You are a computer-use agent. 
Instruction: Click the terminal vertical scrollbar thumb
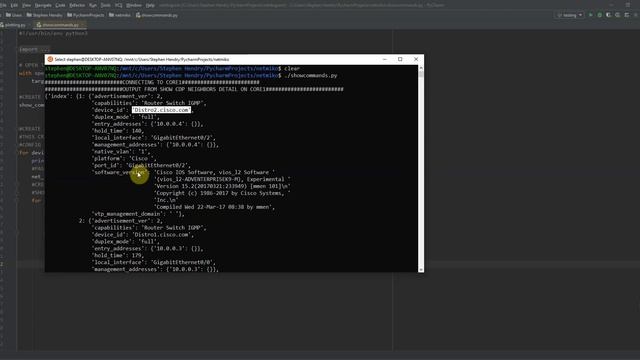(x=421, y=74)
